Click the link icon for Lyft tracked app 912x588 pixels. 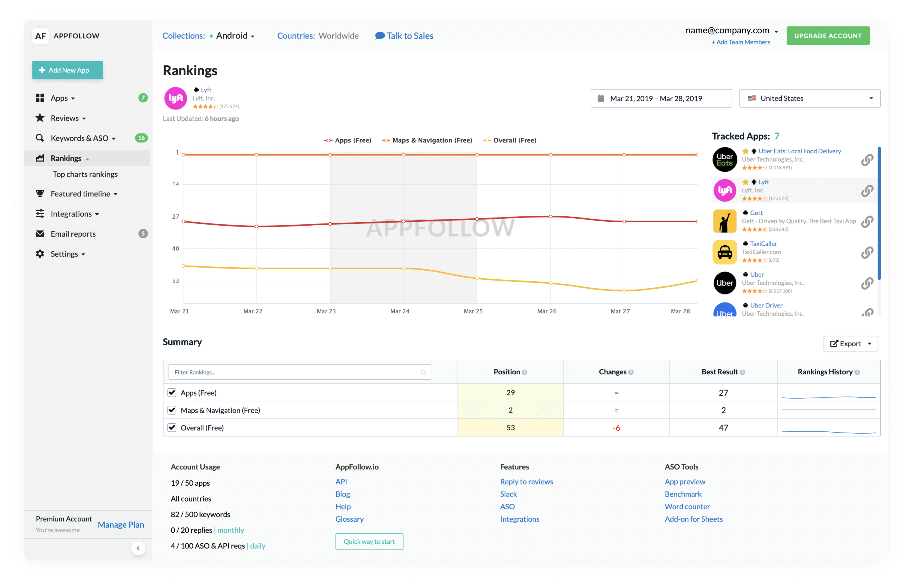coord(867,191)
